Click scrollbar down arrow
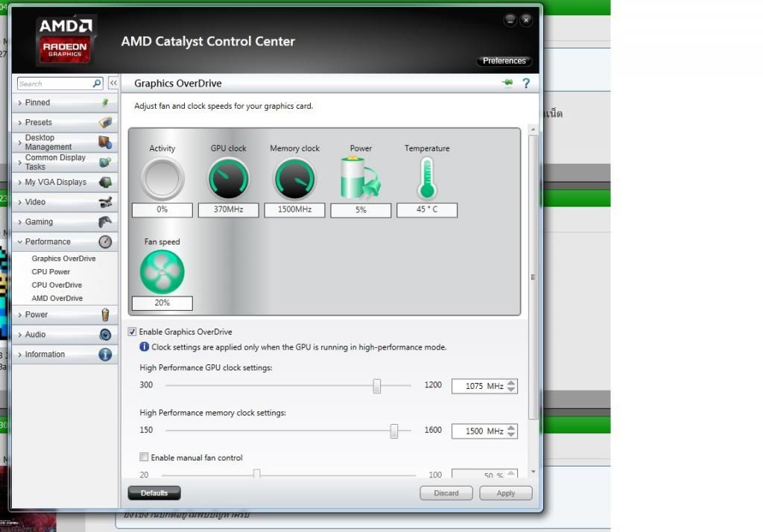The width and height of the screenshot is (763, 532). 534,472
